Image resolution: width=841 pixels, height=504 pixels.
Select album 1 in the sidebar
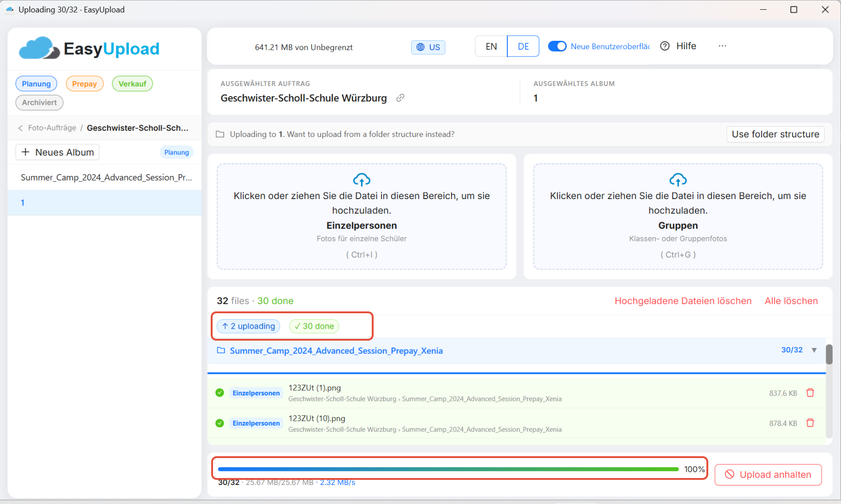pyautogui.click(x=105, y=203)
